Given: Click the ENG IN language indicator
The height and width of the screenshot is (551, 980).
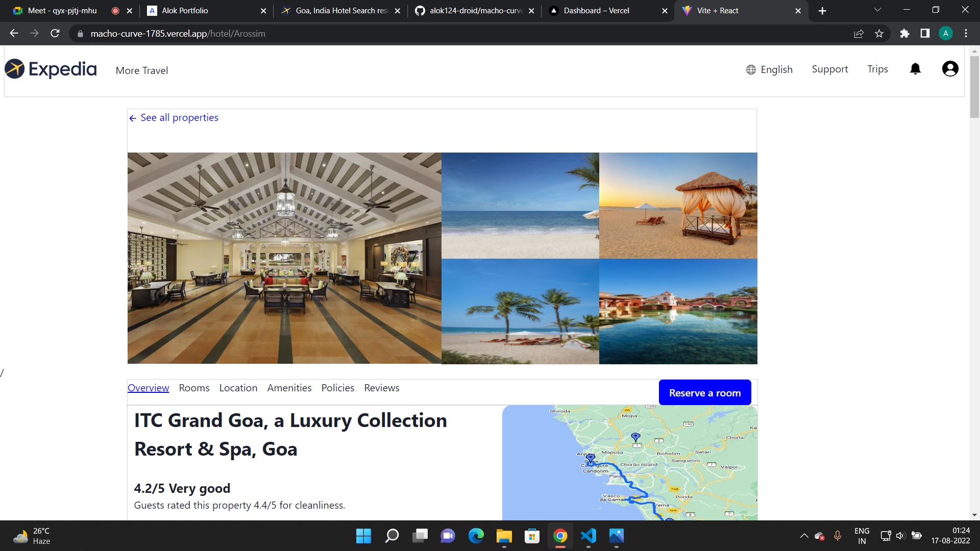Looking at the screenshot, I should [x=862, y=536].
